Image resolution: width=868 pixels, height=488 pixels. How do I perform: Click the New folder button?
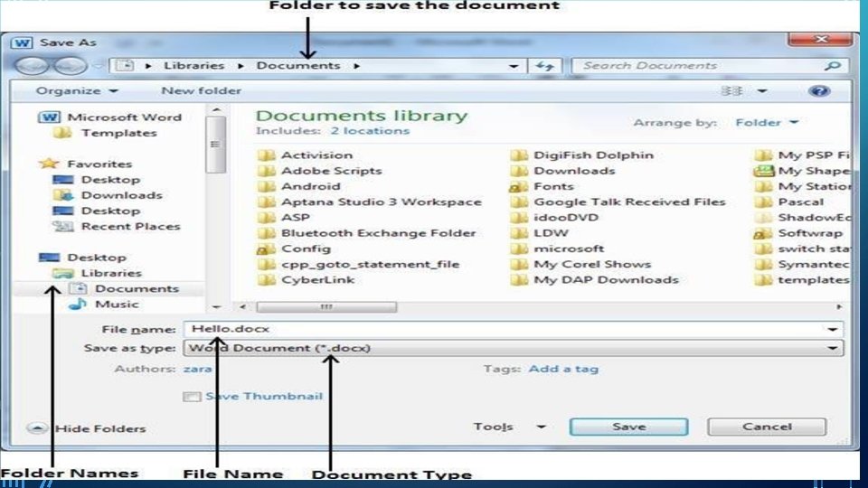click(x=201, y=90)
